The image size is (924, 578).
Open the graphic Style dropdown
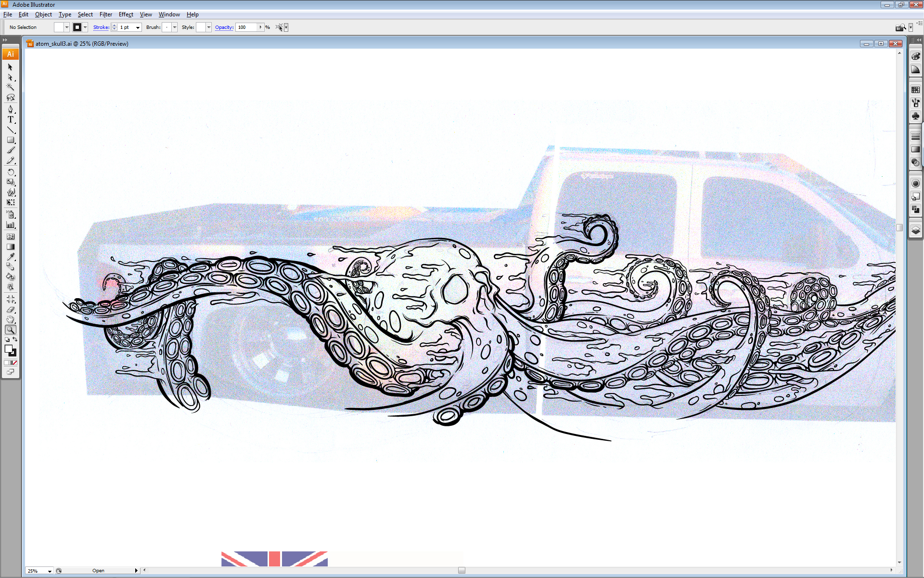click(209, 27)
